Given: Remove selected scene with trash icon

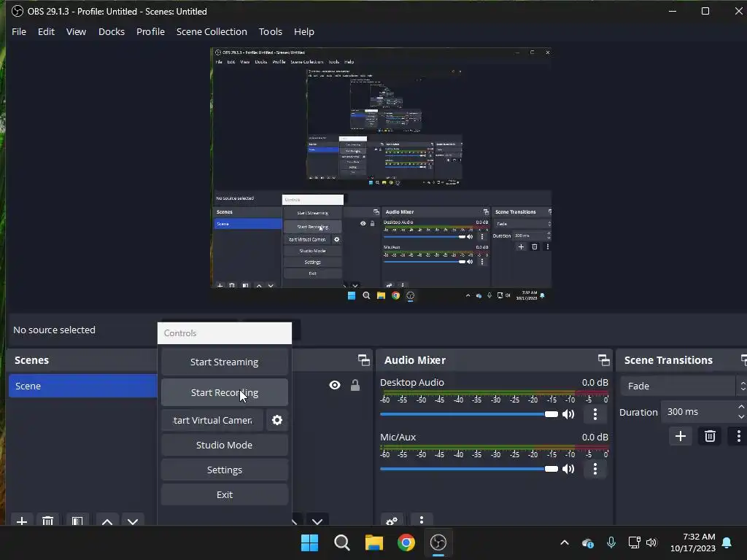Looking at the screenshot, I should (47, 521).
